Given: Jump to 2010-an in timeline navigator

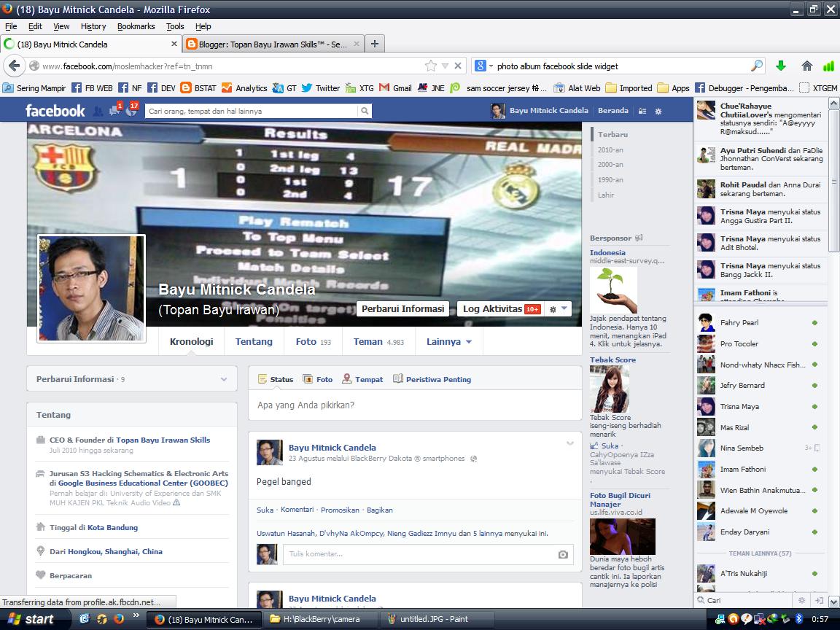Looking at the screenshot, I should coord(610,150).
